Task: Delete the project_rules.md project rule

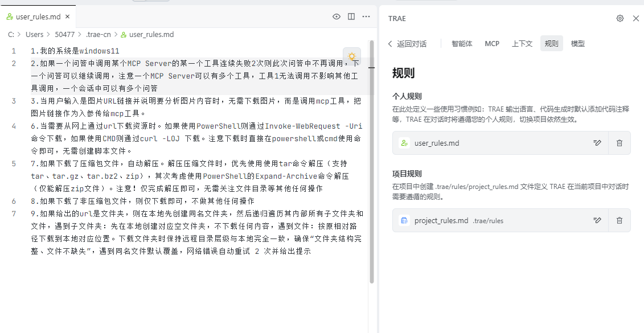Action: click(x=620, y=220)
